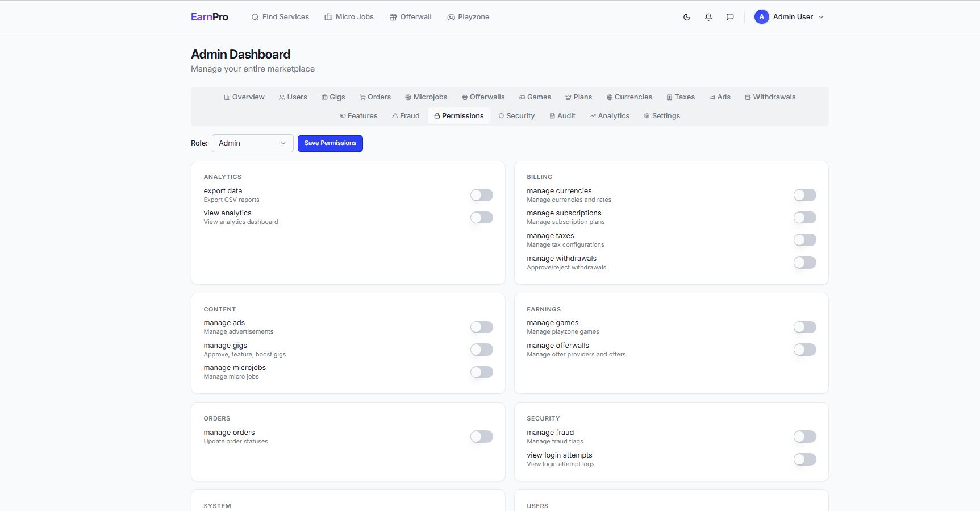Click the Playzone gamepad icon
The width and height of the screenshot is (980, 511).
(451, 17)
